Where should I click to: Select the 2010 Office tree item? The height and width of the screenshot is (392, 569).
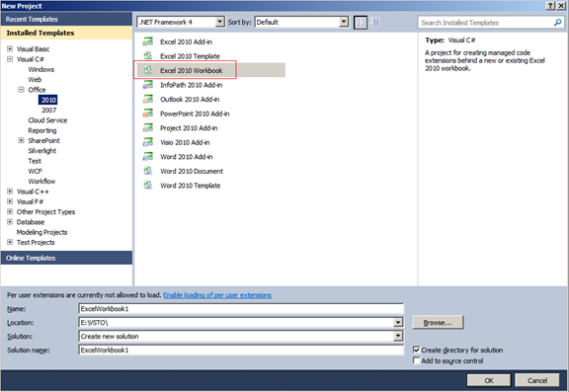pyautogui.click(x=48, y=100)
